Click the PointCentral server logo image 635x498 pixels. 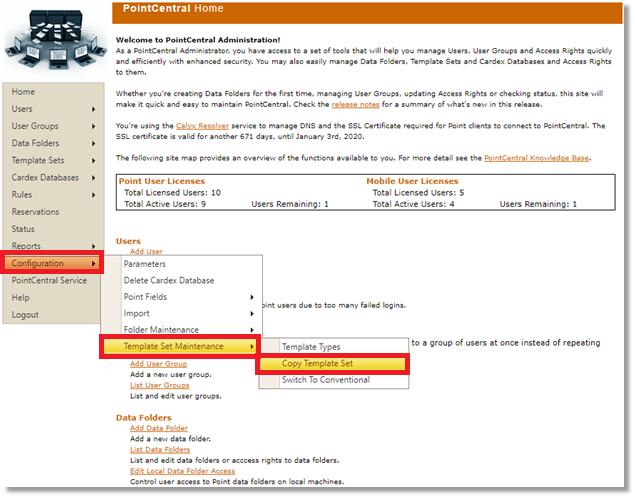point(55,39)
